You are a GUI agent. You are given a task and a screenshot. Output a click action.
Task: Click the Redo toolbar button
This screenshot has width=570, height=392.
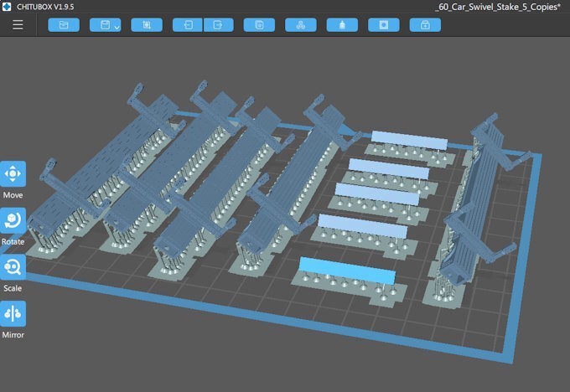coord(218,25)
